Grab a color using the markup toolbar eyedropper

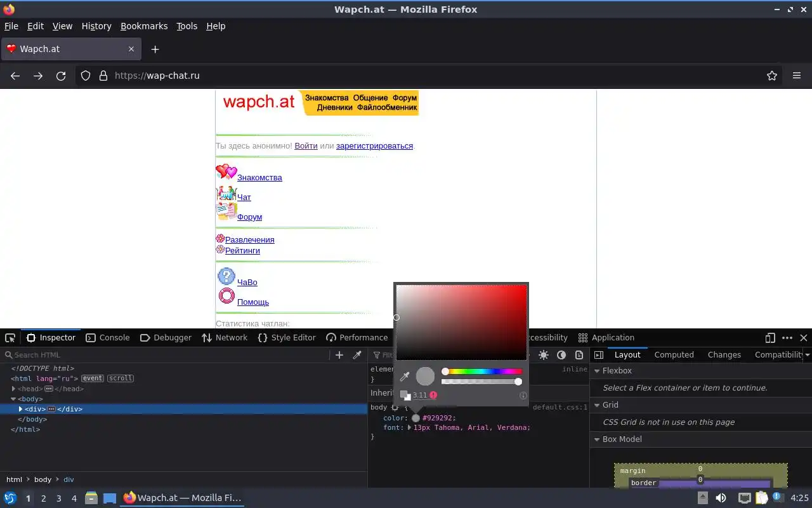pyautogui.click(x=357, y=355)
